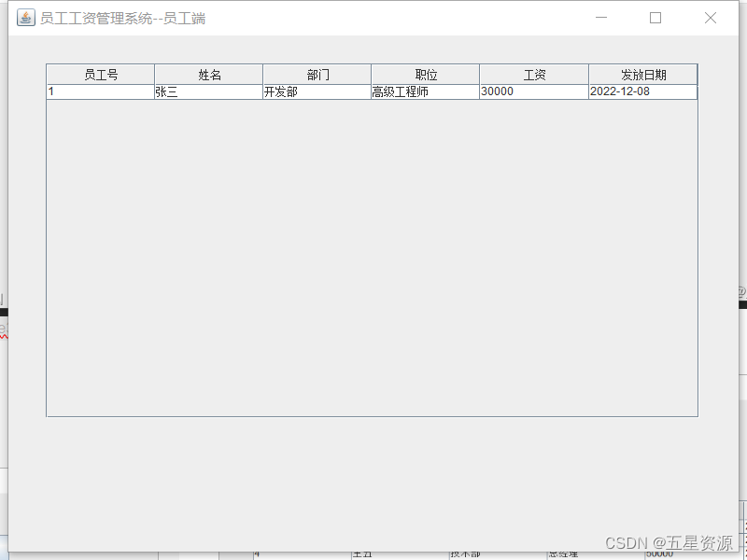Click the CSDN @五星资源 watermark link

(667, 541)
